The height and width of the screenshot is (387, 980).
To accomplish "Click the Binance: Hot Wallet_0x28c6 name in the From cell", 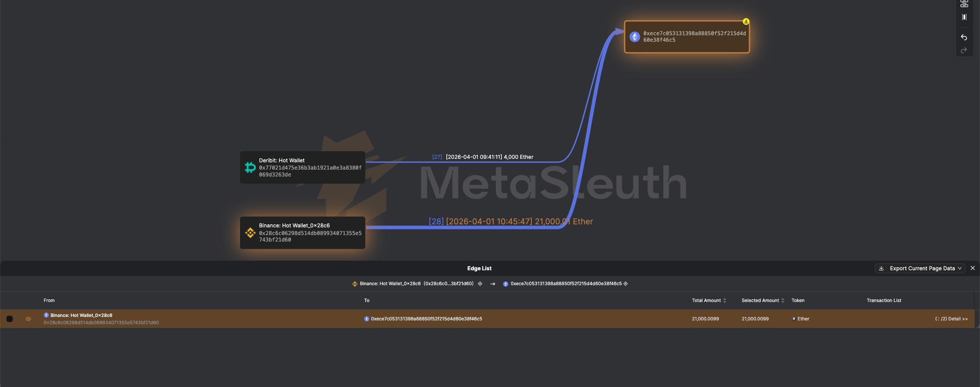I will coord(82,315).
